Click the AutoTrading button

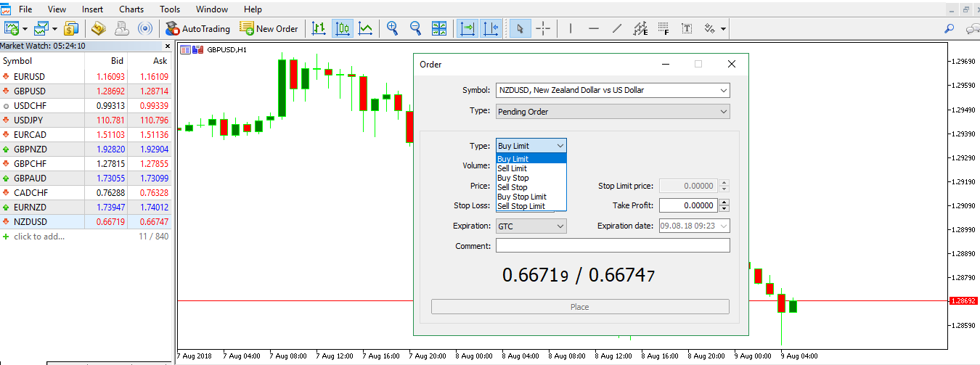pos(197,29)
